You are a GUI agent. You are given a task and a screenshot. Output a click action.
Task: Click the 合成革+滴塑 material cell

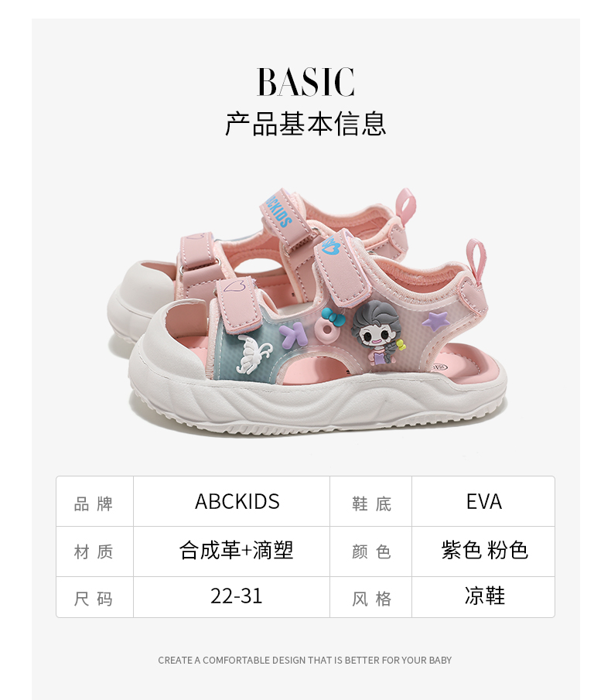231,551
